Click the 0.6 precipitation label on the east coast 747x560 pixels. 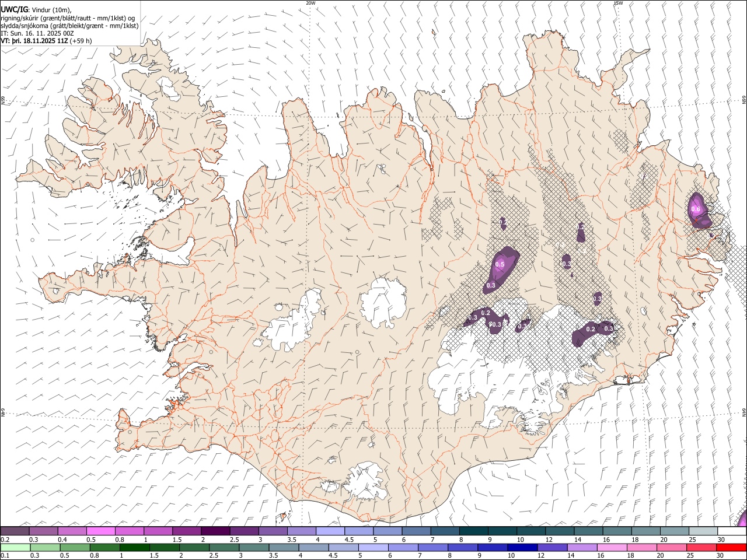[x=696, y=209]
